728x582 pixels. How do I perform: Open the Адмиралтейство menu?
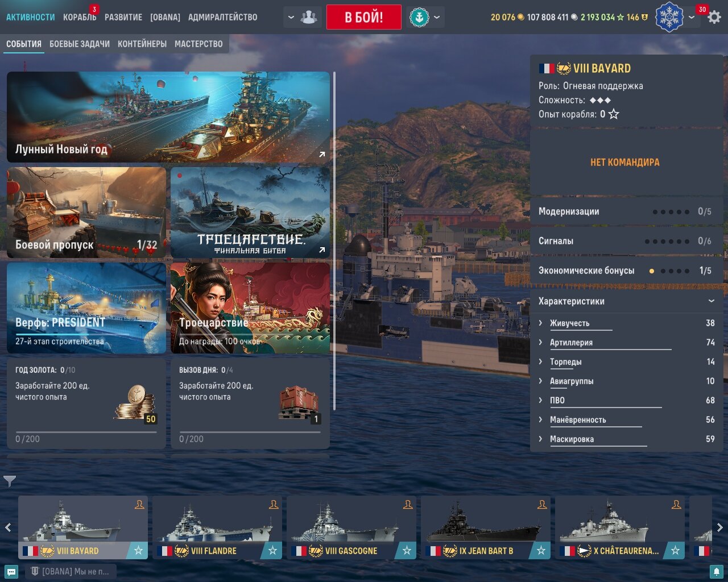pos(222,17)
